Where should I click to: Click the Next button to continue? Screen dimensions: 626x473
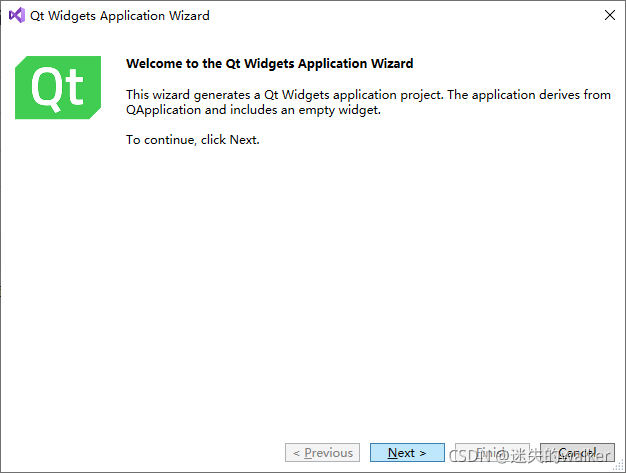pos(407,453)
